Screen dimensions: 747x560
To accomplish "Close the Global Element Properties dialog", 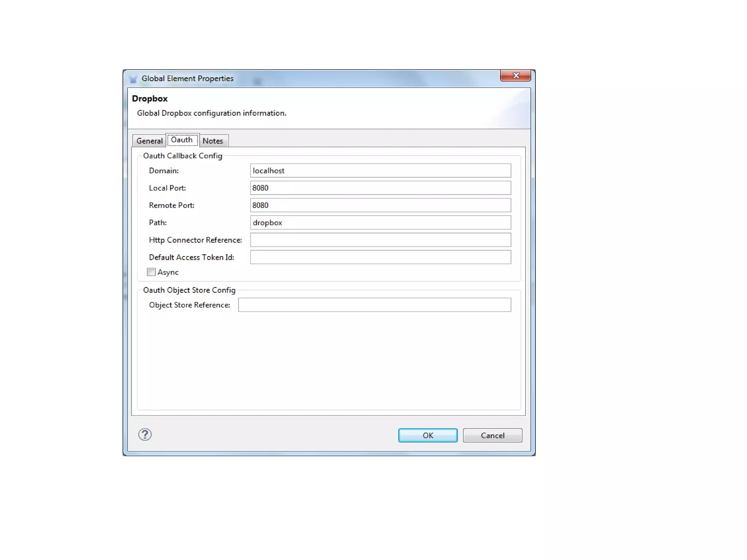I will [x=515, y=76].
